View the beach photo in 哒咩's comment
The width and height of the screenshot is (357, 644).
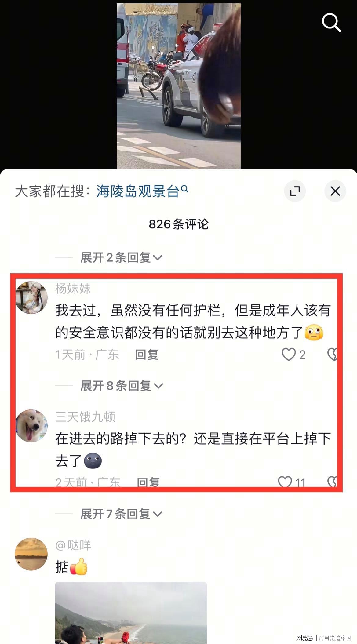click(131, 613)
